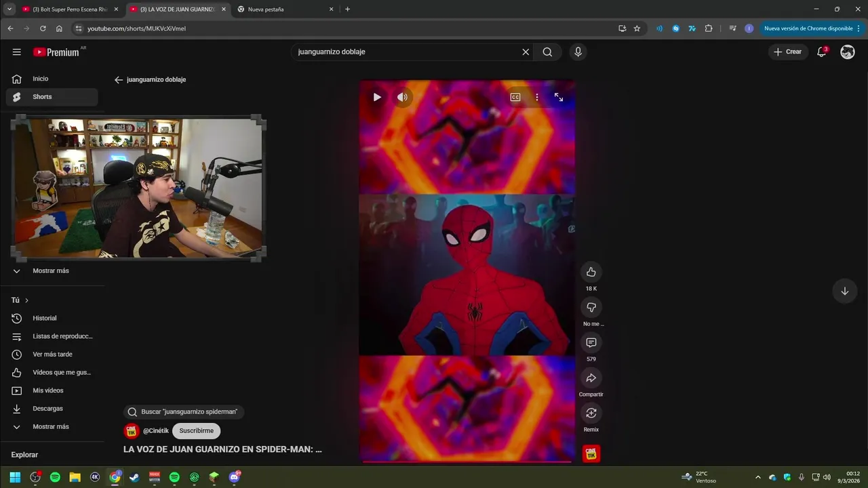This screenshot has width=868, height=488.
Task: Play the Spider-Man short video
Action: click(x=377, y=97)
